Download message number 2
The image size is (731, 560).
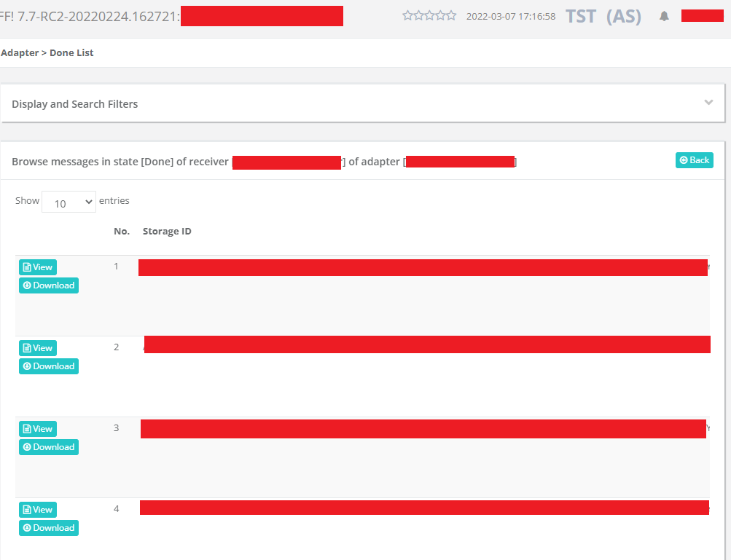(48, 366)
